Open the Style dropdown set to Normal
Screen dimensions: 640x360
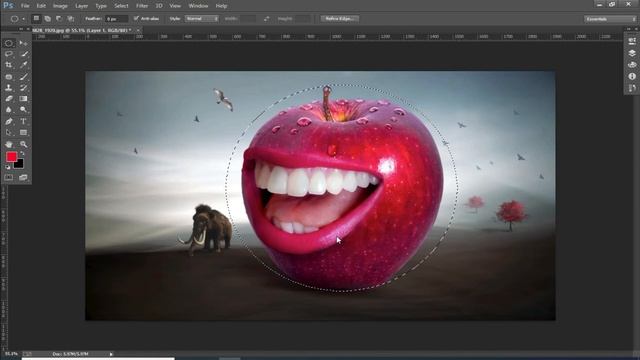click(x=202, y=19)
